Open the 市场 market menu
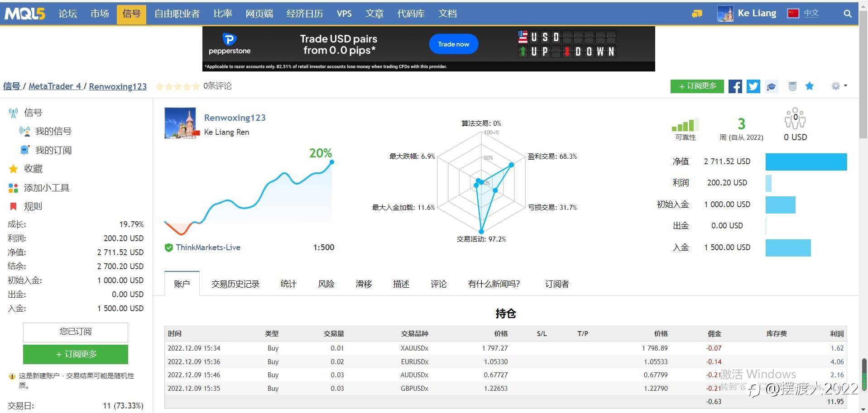868x413 pixels. click(x=100, y=14)
